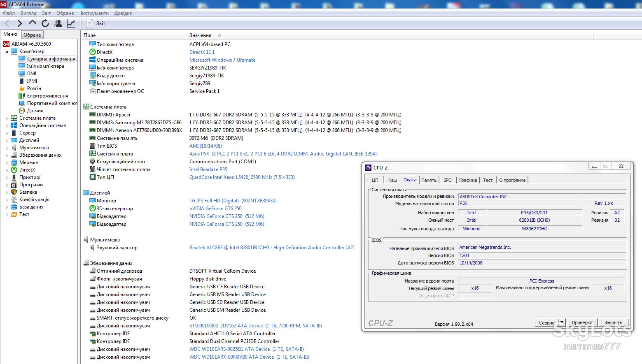Click the graph chart toolbar icon

pos(71,23)
